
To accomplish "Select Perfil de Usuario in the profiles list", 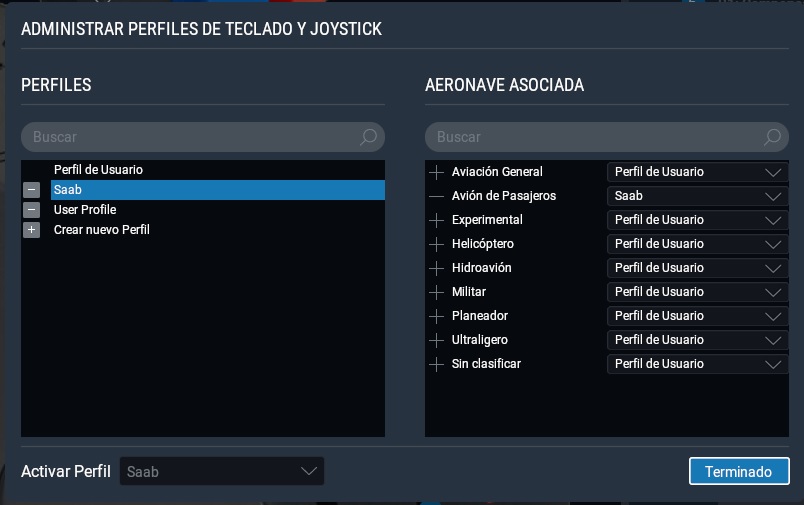I will pos(218,170).
